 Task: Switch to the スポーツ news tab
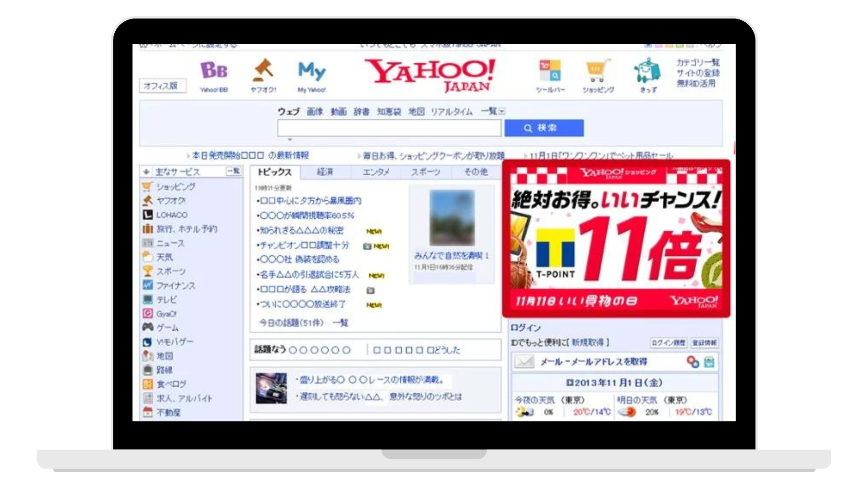[x=425, y=172]
